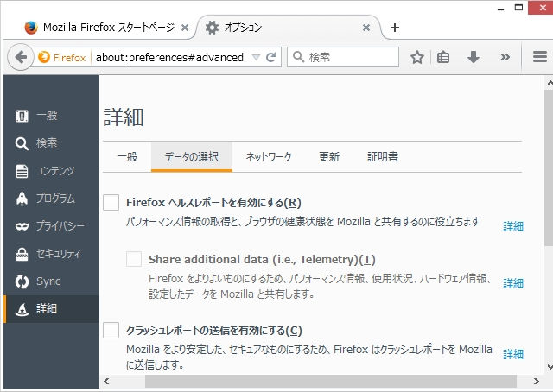Open the 更新 sub-tab
The image size is (553, 392).
tap(329, 156)
